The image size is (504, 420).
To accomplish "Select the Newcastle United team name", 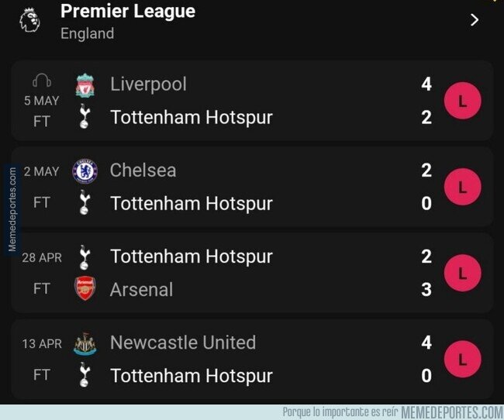I will point(183,343).
